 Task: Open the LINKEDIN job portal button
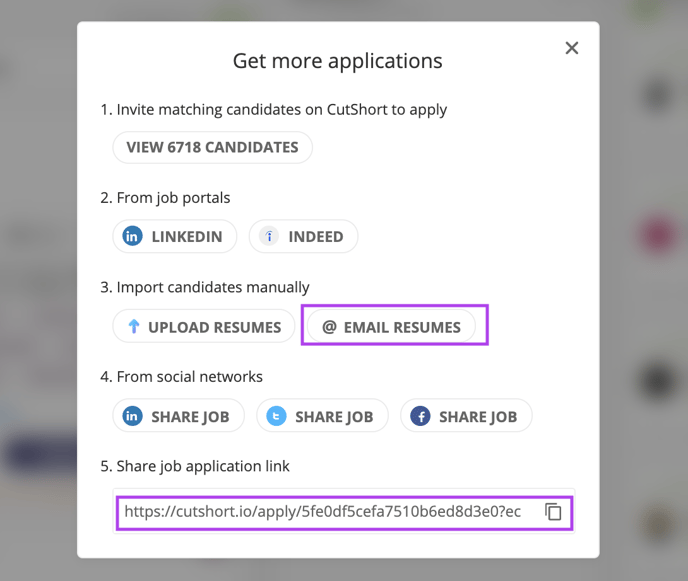click(x=175, y=236)
